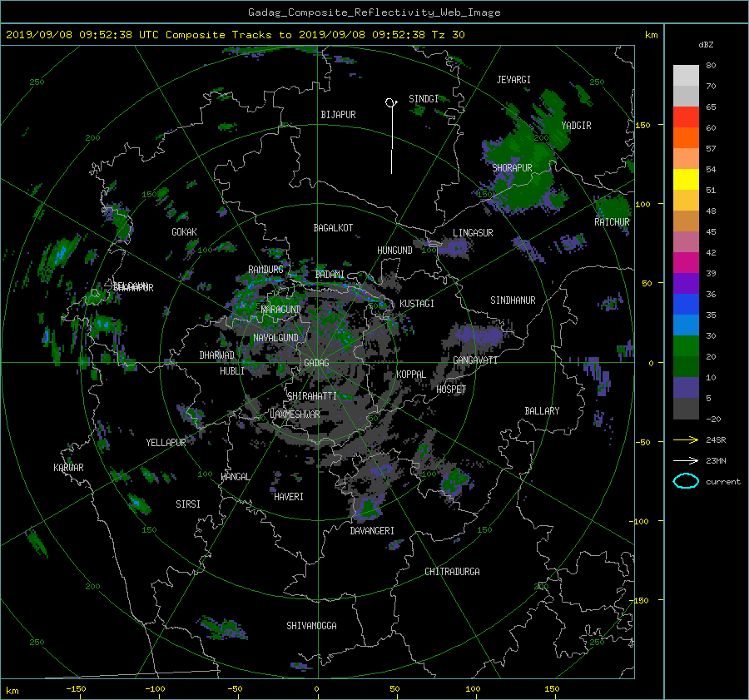Click the DHARWAD city label
The width and height of the screenshot is (749, 700).
click(216, 355)
